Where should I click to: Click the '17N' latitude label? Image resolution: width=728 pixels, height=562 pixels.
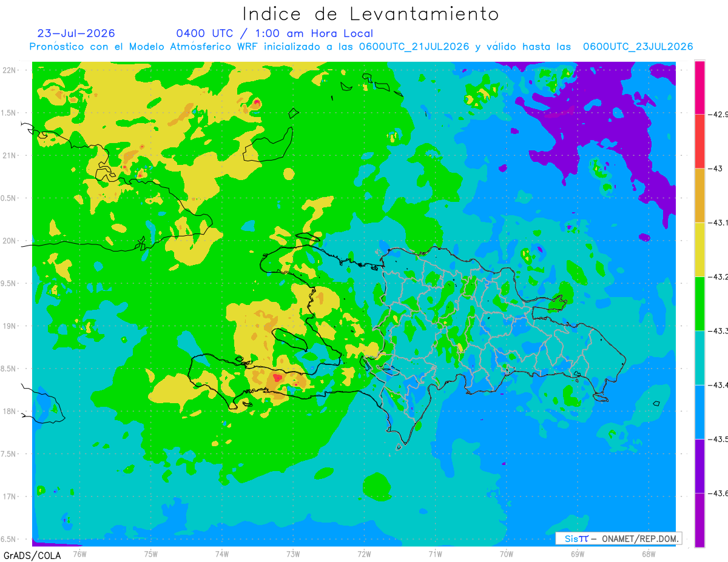[10, 497]
